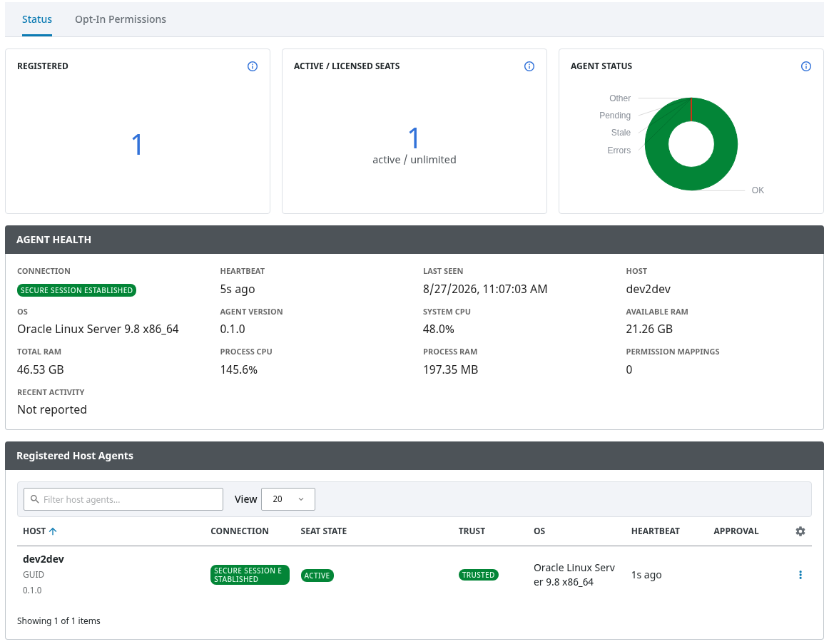
Task: Click the OK legend label on chart
Action: pyautogui.click(x=758, y=190)
